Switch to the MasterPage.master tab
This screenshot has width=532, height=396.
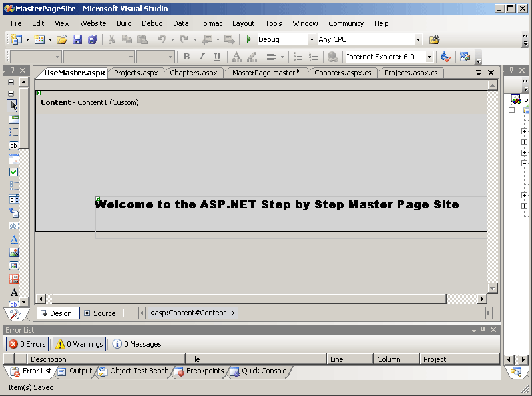coord(265,73)
